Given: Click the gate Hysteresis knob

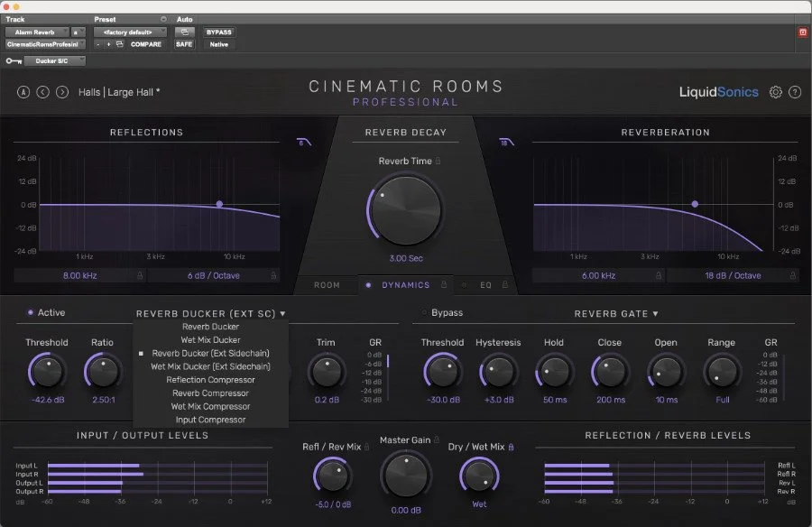Looking at the screenshot, I should pos(499,371).
